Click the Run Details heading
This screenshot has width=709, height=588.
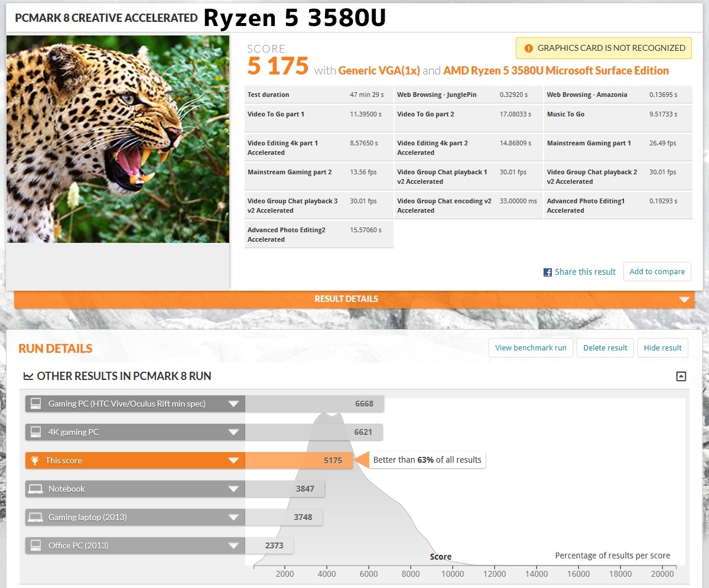tap(56, 349)
